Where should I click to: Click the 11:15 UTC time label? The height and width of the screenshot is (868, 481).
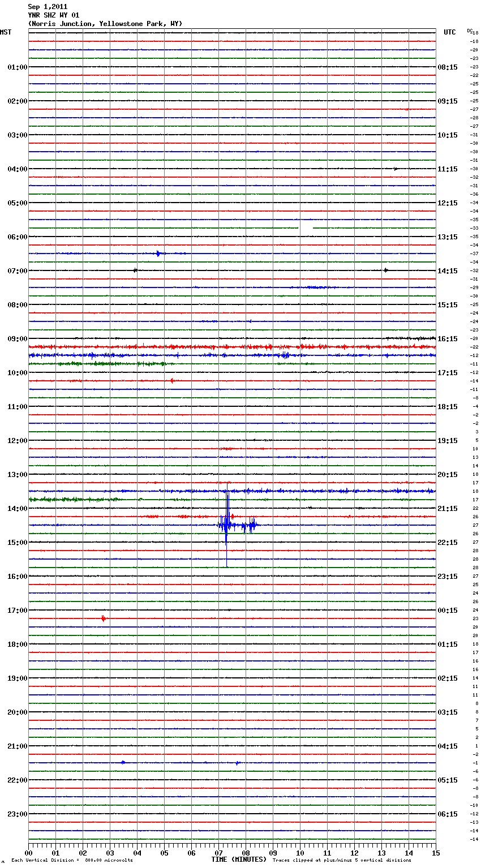(x=448, y=169)
